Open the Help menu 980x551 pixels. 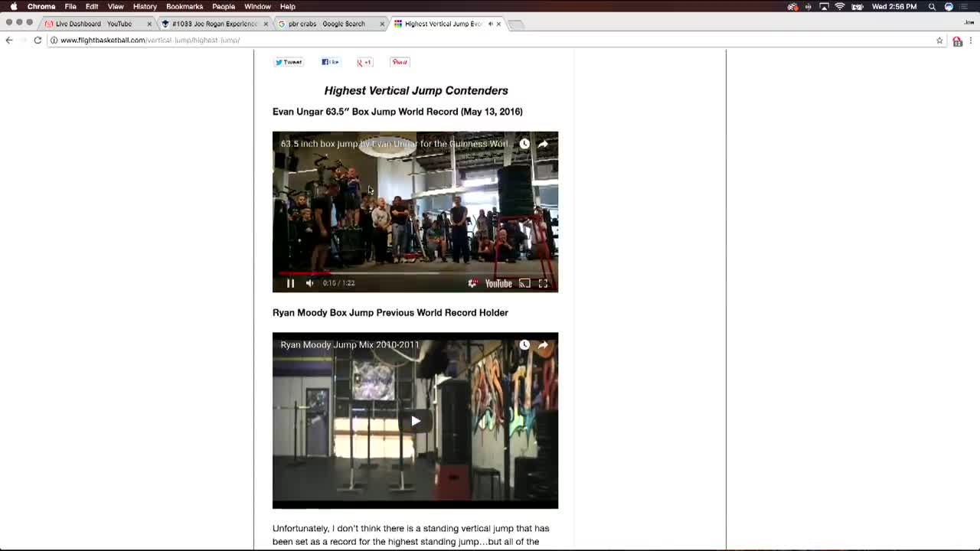tap(288, 6)
